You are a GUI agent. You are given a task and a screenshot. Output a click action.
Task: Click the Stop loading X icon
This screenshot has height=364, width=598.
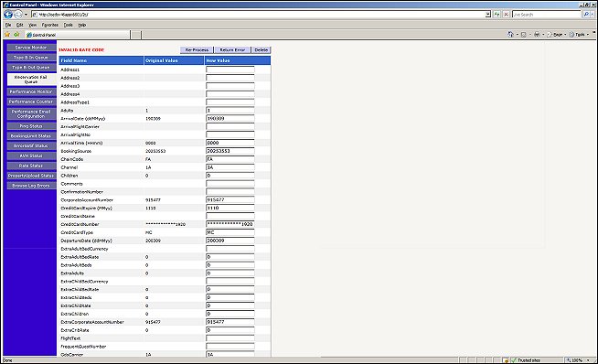tap(506, 15)
